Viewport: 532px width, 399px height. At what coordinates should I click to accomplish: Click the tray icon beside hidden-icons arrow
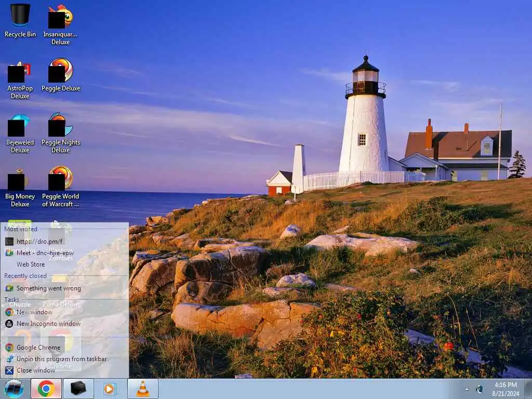tap(480, 390)
